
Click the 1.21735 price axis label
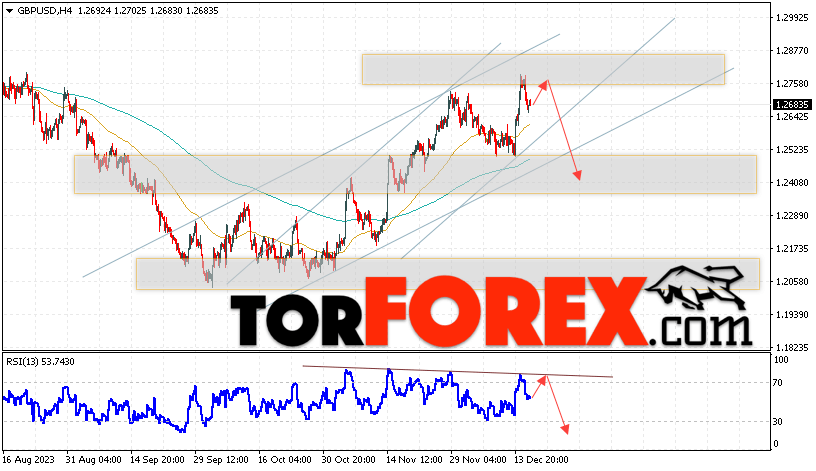click(x=792, y=249)
